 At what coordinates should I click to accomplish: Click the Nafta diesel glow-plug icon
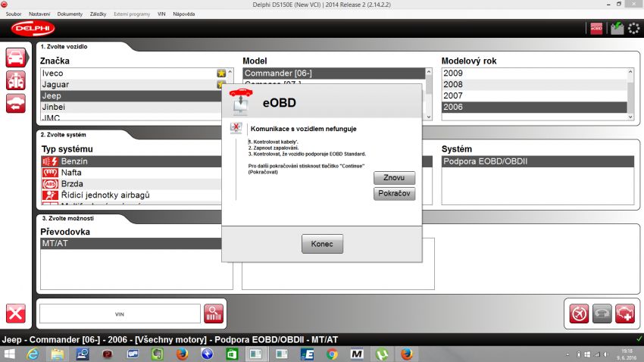click(50, 173)
